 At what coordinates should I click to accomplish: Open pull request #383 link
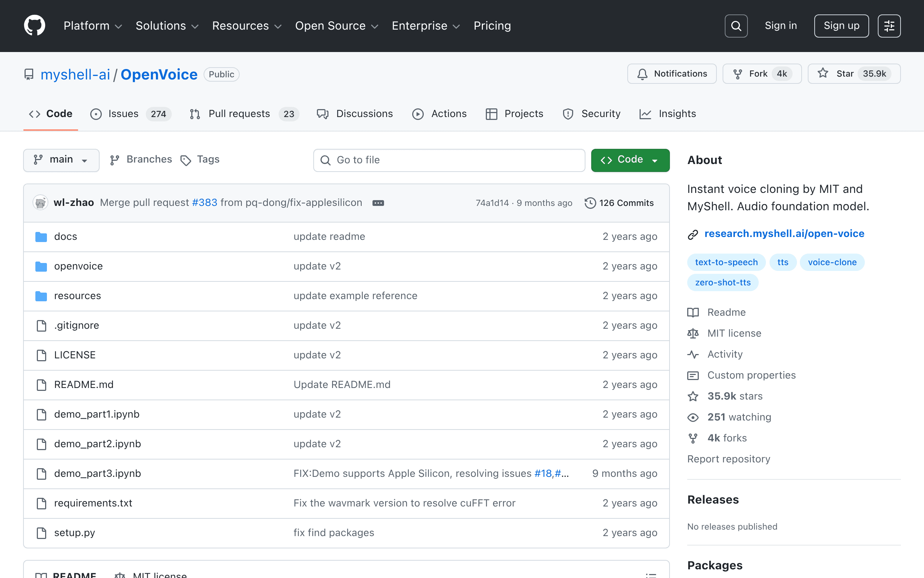(x=205, y=203)
